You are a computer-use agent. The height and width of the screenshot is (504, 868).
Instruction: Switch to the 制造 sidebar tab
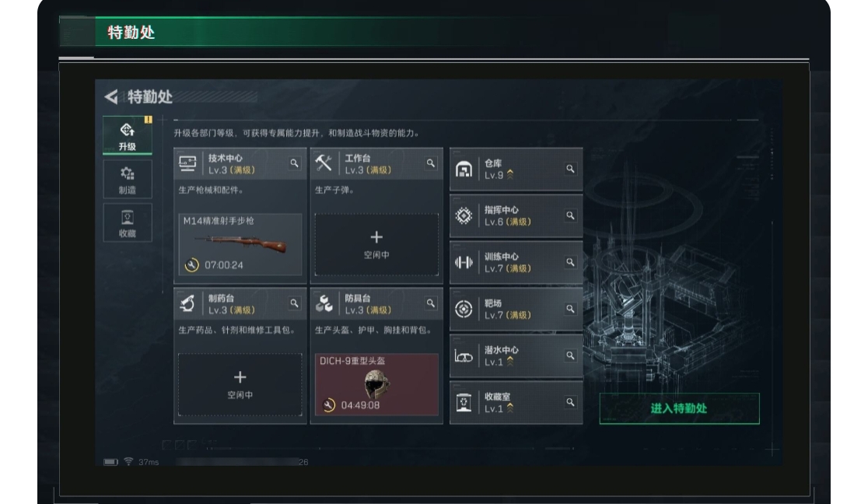coord(128,180)
